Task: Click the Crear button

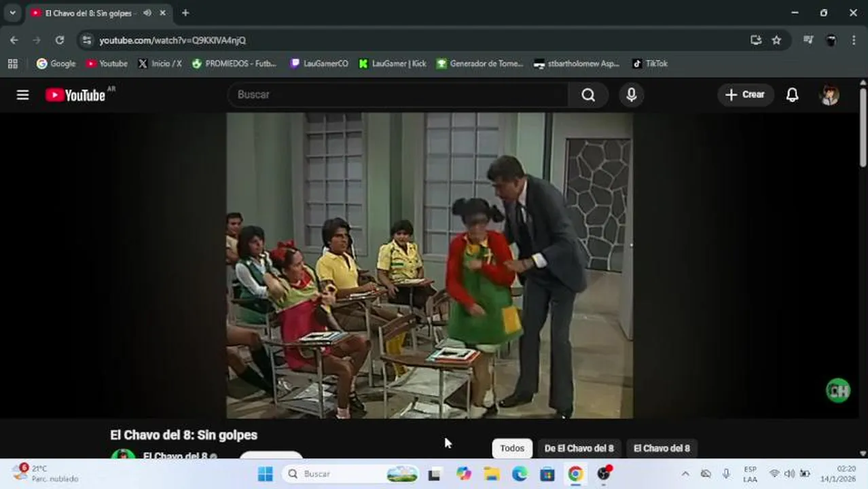Action: click(745, 95)
